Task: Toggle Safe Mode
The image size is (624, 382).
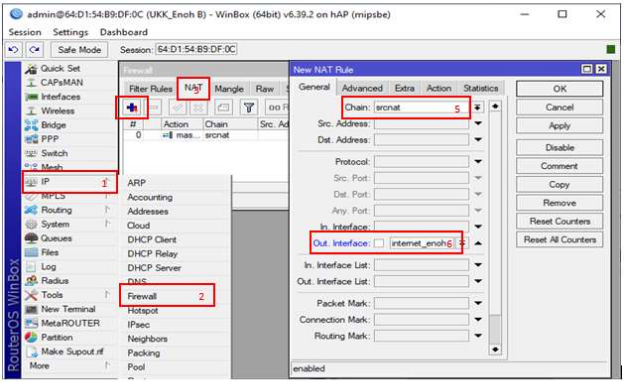Action: click(x=79, y=50)
